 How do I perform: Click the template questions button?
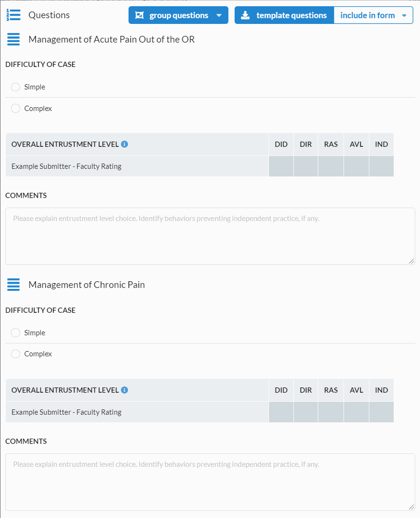click(x=284, y=15)
